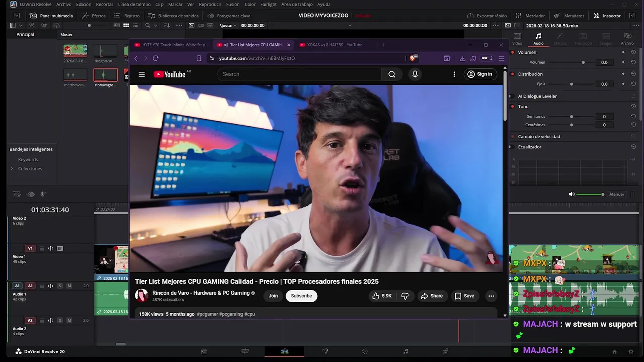Viewport: 644px width, 362px height.
Task: Toggle Cambio de velocidad enable dot
Action: pyautogui.click(x=513, y=136)
